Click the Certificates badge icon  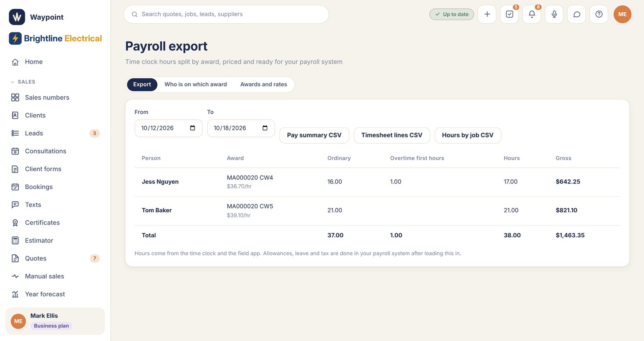tap(15, 223)
